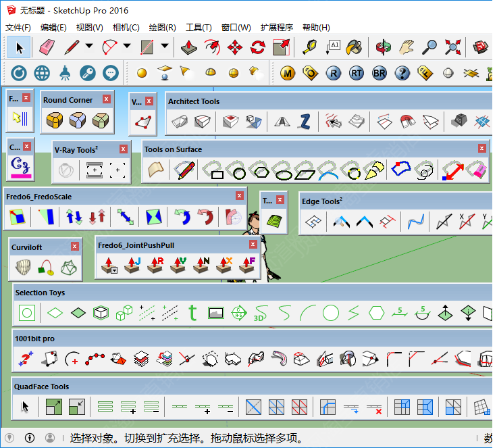Choose the Scale tool
Screen dimensions: 497x448
pyautogui.click(x=281, y=47)
